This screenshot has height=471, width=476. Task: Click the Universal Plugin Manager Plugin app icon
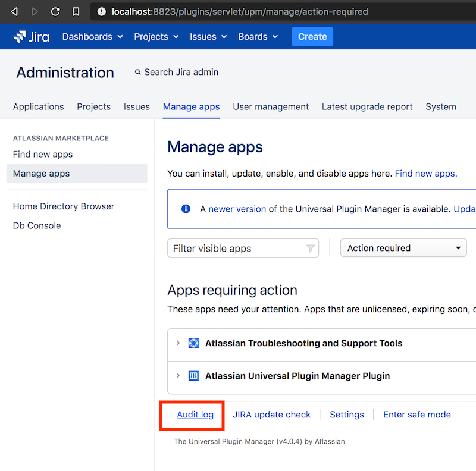[194, 376]
